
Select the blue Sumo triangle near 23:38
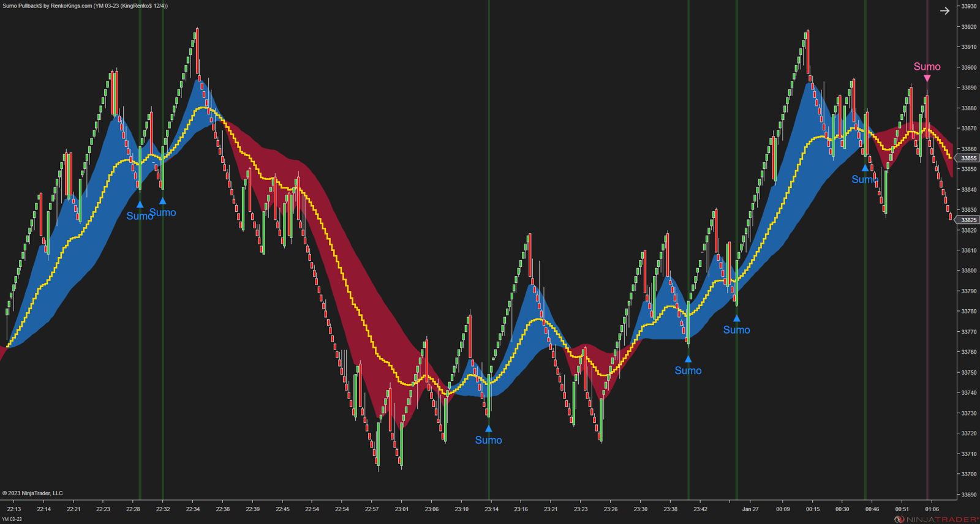pos(688,359)
